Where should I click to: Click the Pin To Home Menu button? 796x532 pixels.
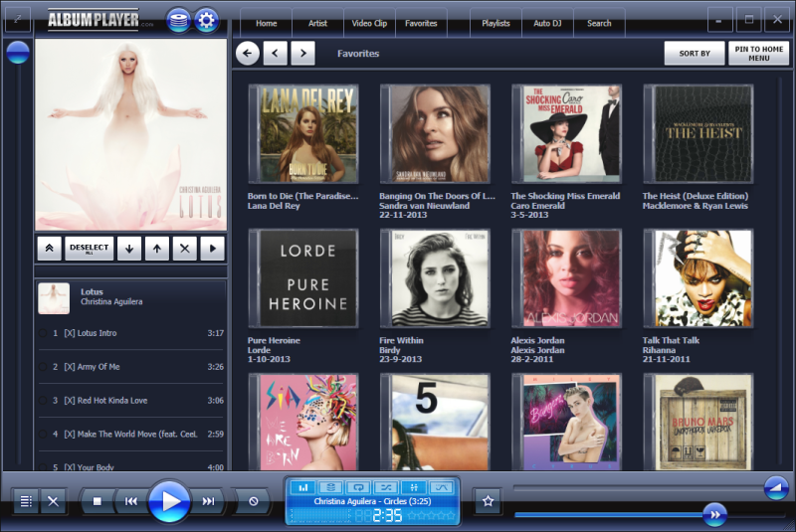759,54
